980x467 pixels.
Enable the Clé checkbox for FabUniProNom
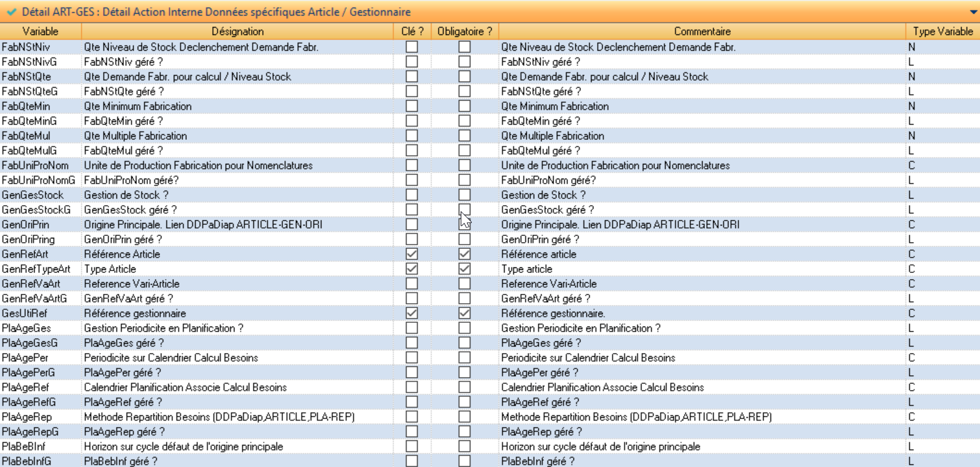[411, 165]
